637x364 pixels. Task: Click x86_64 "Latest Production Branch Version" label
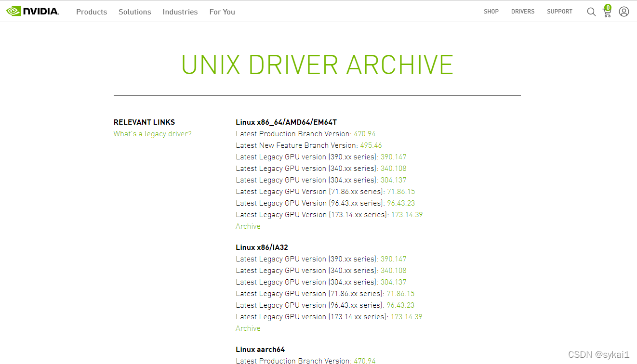[293, 134]
